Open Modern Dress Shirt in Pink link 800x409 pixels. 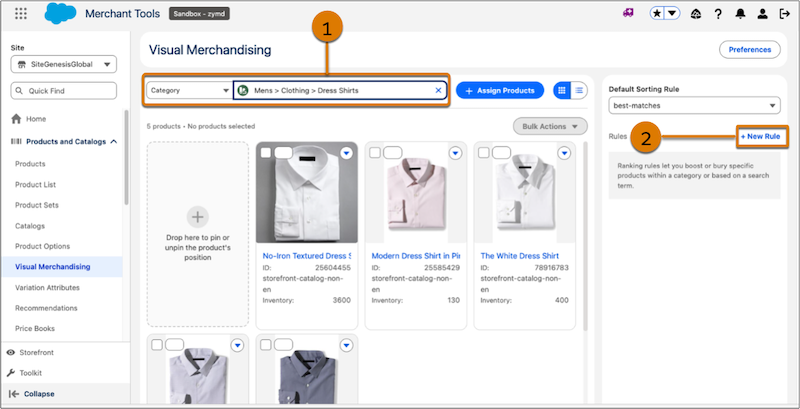point(416,256)
